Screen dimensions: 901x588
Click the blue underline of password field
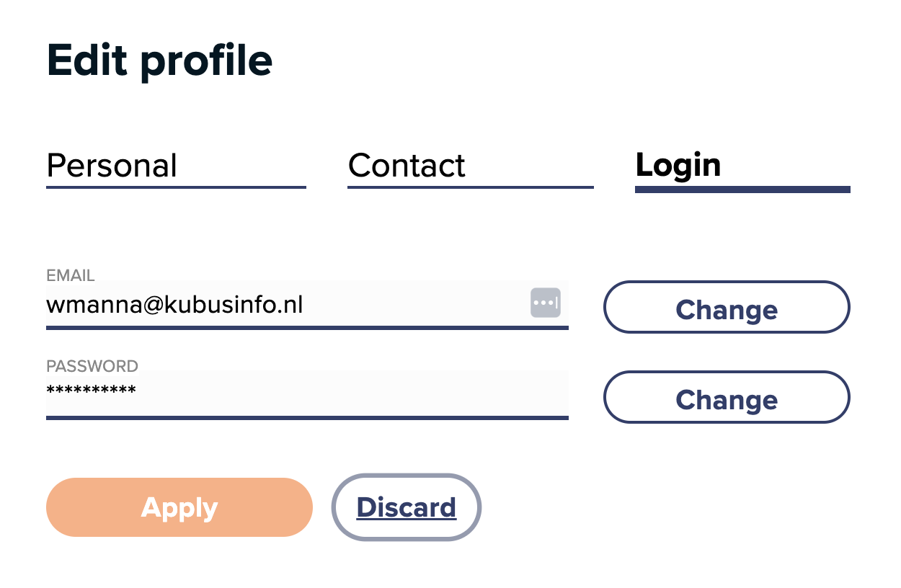click(307, 417)
